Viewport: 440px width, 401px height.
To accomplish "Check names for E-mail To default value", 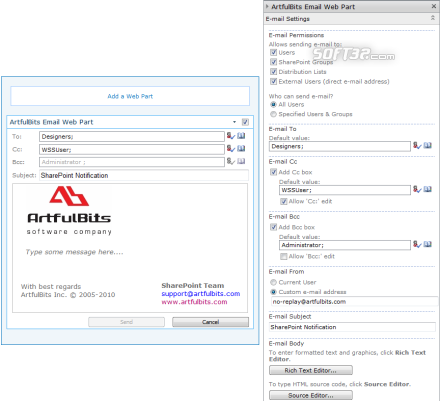I will [x=417, y=145].
